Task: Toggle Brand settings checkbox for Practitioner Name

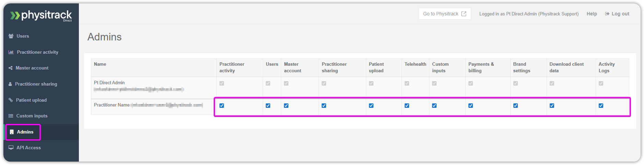Action: tap(515, 105)
